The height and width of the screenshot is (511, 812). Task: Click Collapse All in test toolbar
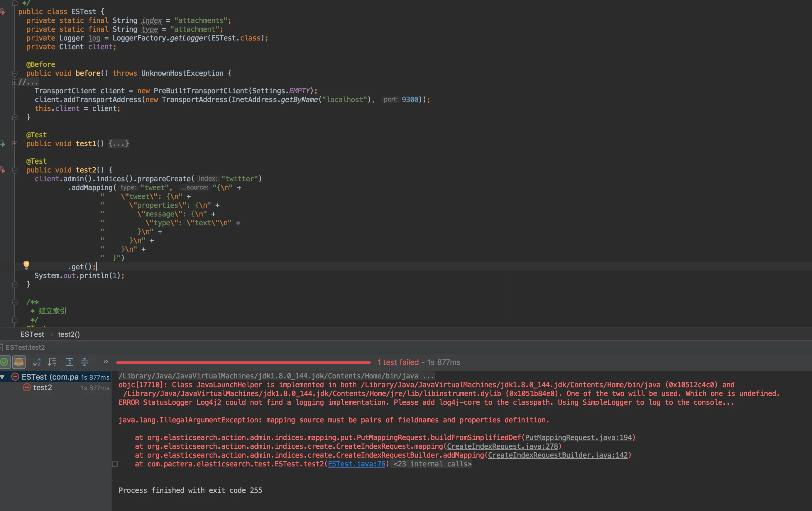click(x=85, y=362)
